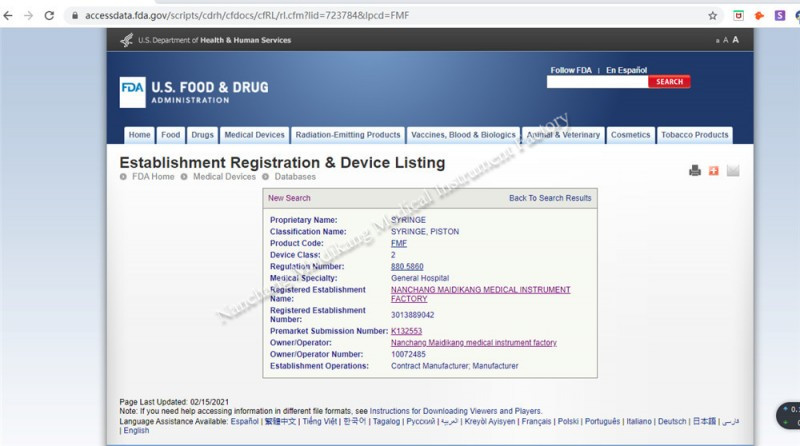Open the Home tab
This screenshot has height=446, width=800.
139,135
